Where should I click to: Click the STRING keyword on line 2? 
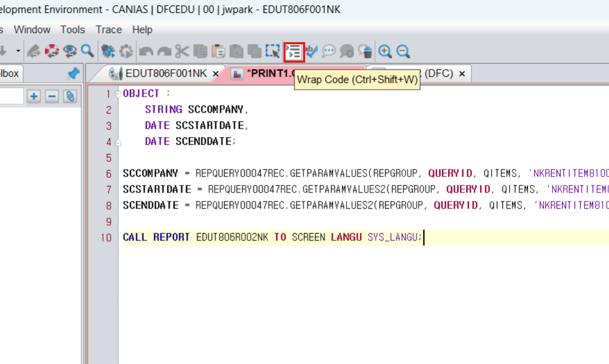click(163, 110)
